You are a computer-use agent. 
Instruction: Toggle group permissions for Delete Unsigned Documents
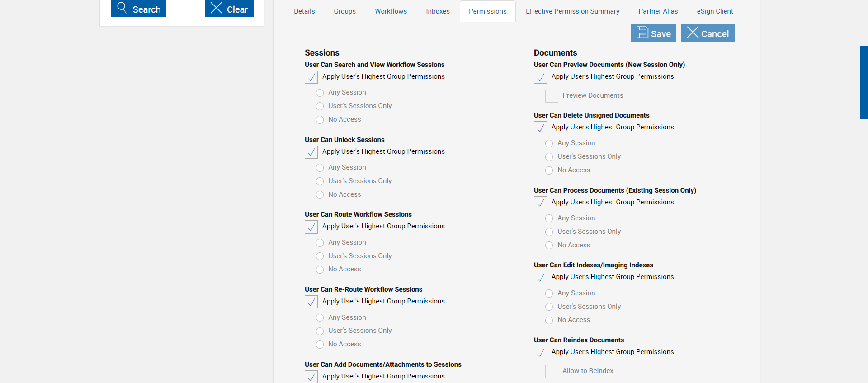tap(540, 128)
